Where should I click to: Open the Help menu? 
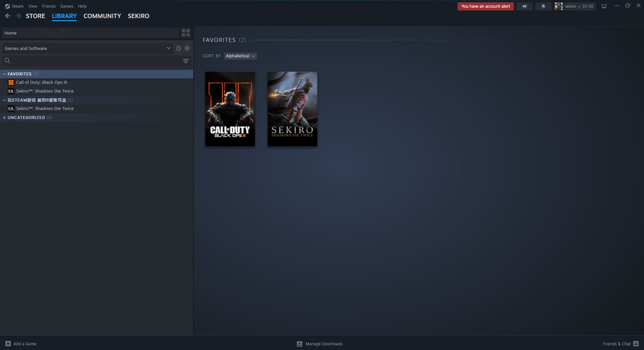82,6
